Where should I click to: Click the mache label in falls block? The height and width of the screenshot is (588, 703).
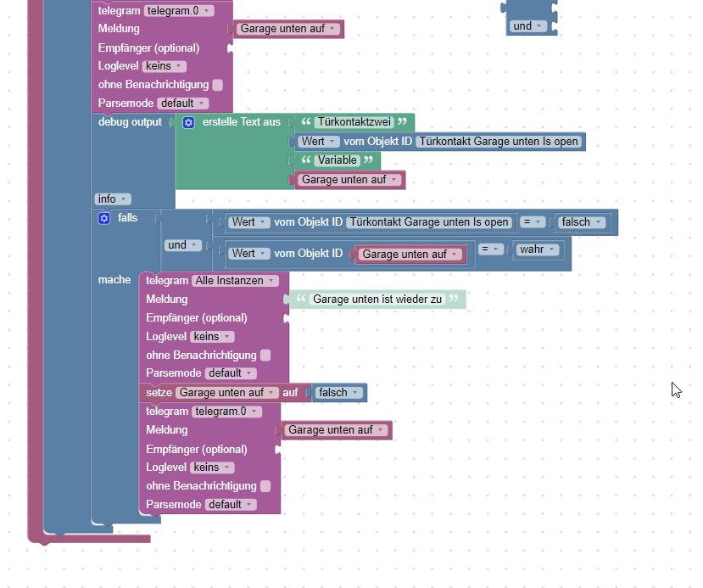pos(114,280)
